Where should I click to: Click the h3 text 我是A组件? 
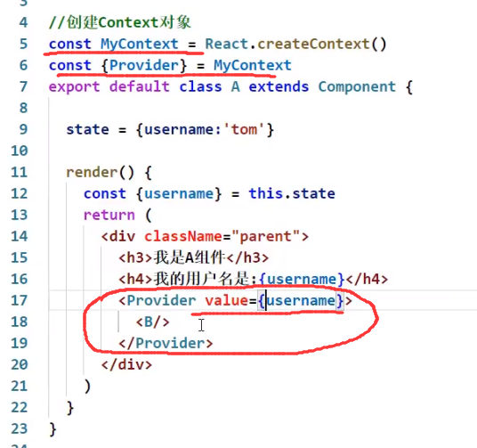pos(190,257)
